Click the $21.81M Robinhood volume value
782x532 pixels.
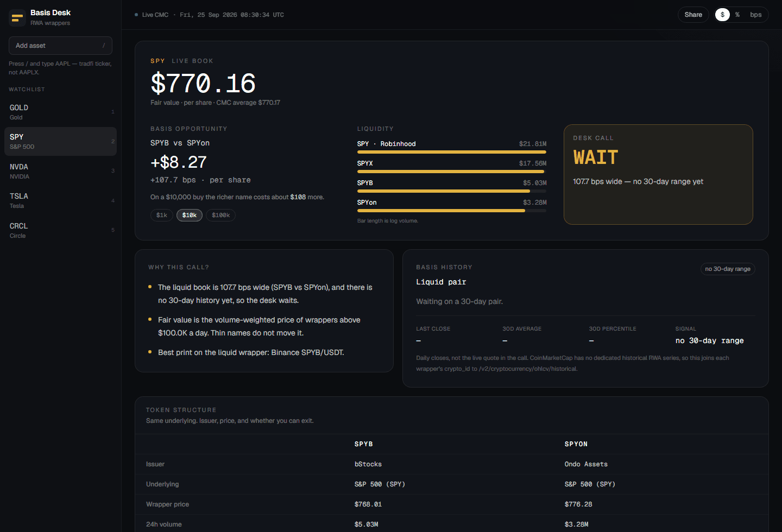533,144
